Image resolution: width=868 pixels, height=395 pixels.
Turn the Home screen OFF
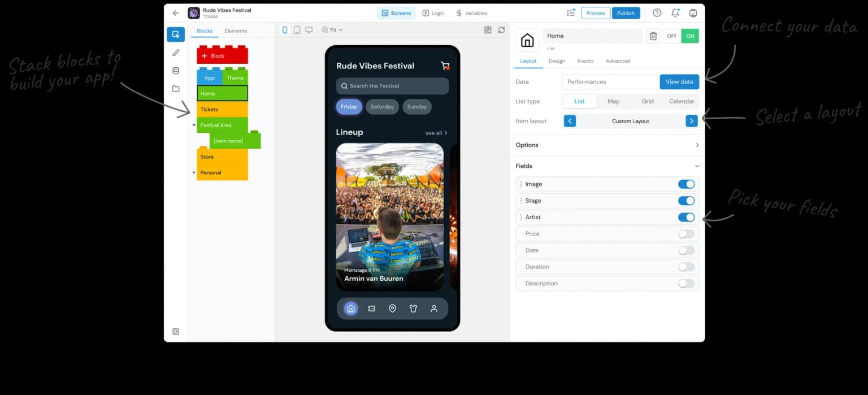click(672, 35)
